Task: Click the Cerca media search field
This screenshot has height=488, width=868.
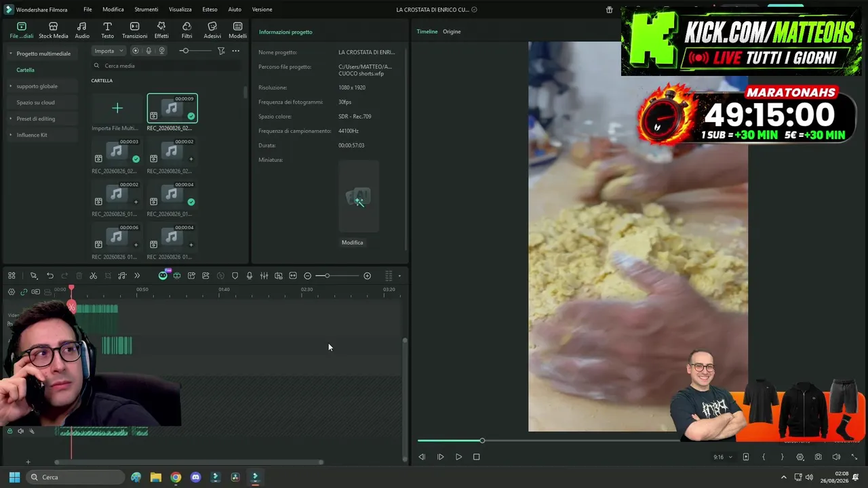Action: pyautogui.click(x=166, y=66)
